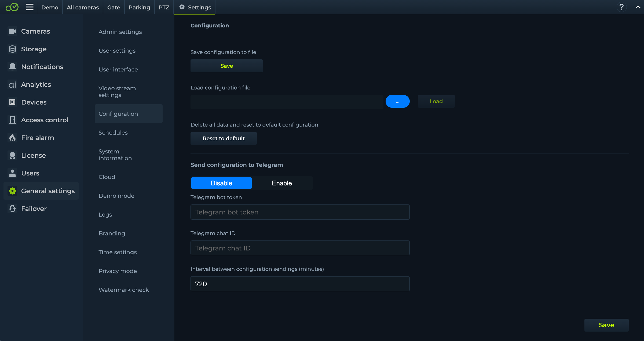
Task: Select Disable for Telegram sending
Action: [x=221, y=183]
